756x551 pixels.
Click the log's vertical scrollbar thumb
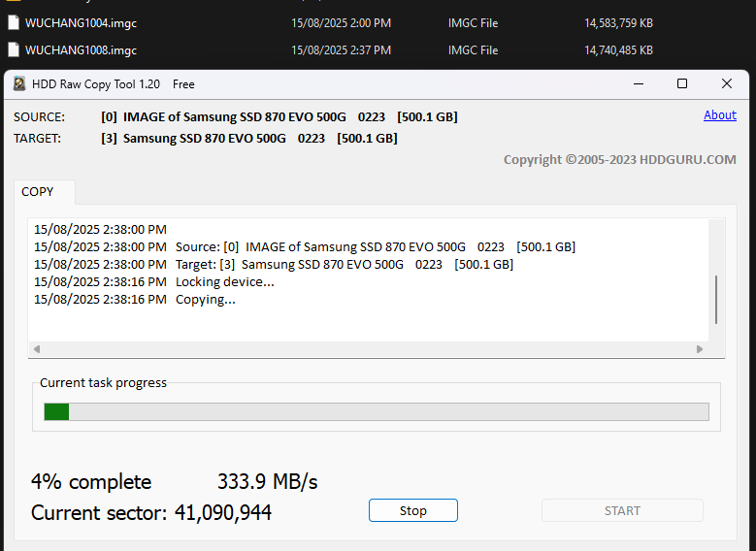716,300
